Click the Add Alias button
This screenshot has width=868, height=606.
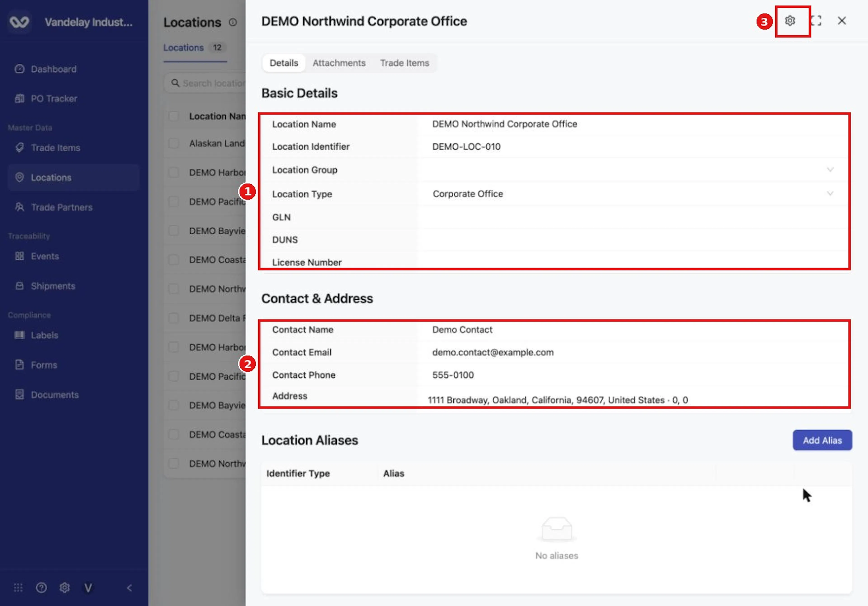(x=822, y=440)
